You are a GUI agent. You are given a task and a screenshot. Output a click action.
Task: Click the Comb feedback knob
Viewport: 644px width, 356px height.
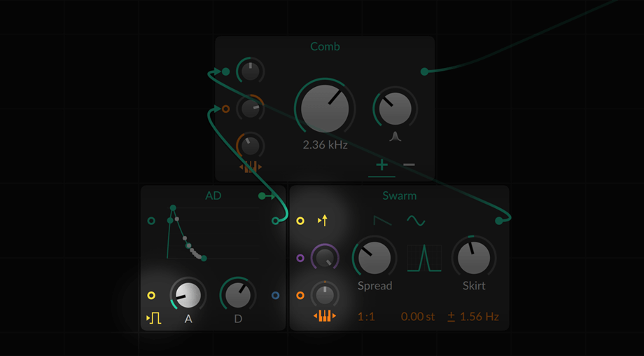(395, 109)
